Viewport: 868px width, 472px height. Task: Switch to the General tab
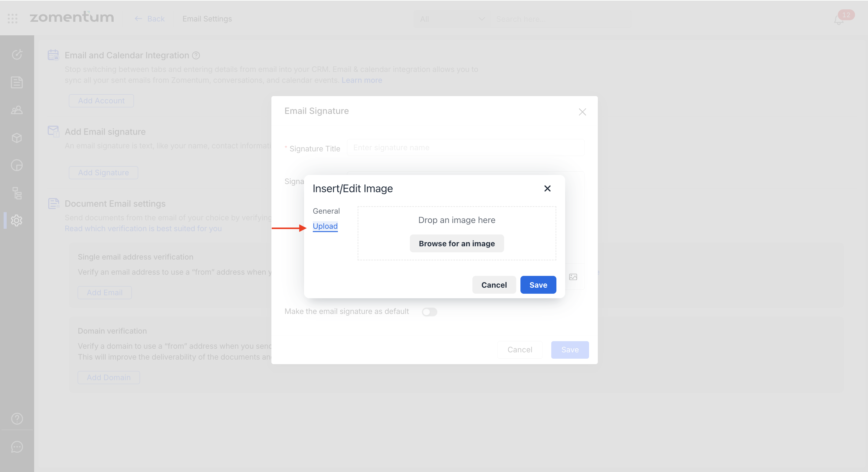326,211
